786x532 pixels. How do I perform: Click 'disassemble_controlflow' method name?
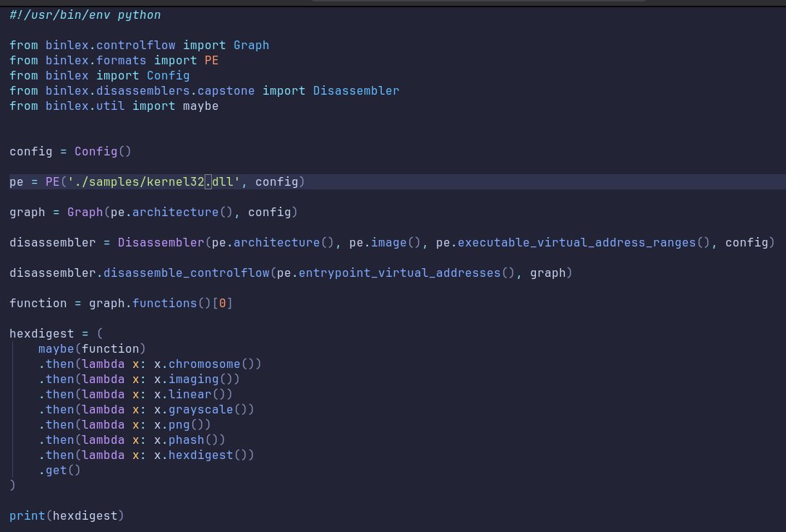pyautogui.click(x=187, y=273)
